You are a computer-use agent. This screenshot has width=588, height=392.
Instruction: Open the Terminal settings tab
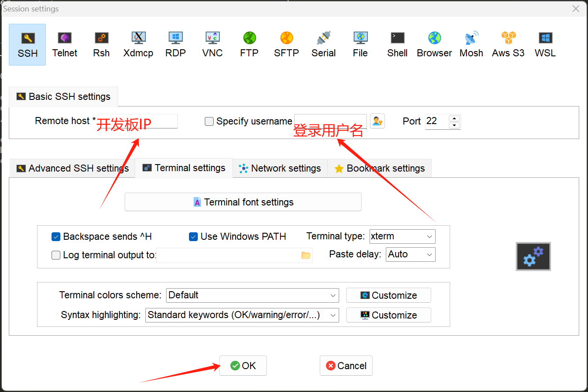point(184,168)
